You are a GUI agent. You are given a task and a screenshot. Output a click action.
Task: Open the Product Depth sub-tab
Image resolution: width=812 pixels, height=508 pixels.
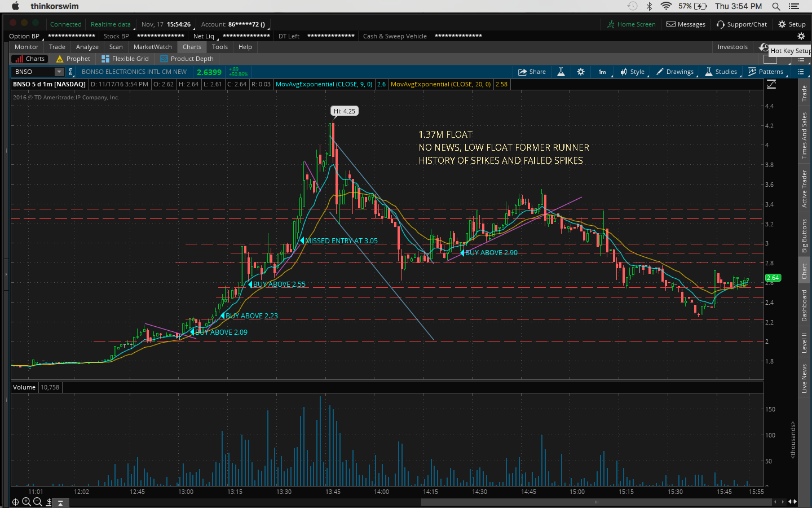coord(187,59)
